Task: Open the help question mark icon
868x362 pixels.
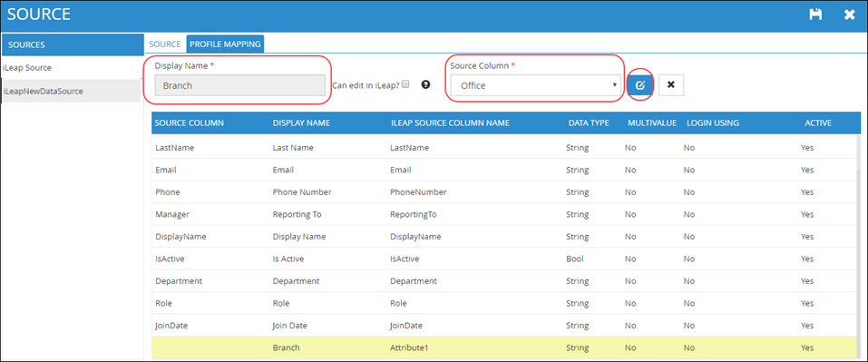Action: [x=425, y=84]
